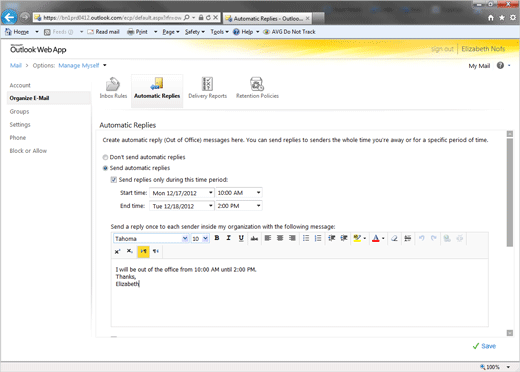Apply strikethrough formatting to text
520x372 pixels.
coord(254,238)
